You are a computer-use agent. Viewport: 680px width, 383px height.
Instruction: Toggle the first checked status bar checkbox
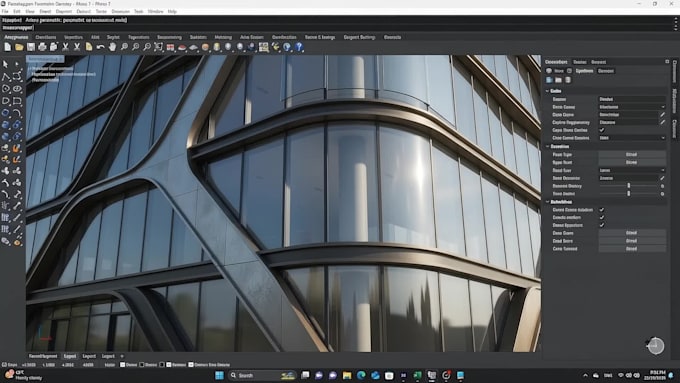click(122, 365)
